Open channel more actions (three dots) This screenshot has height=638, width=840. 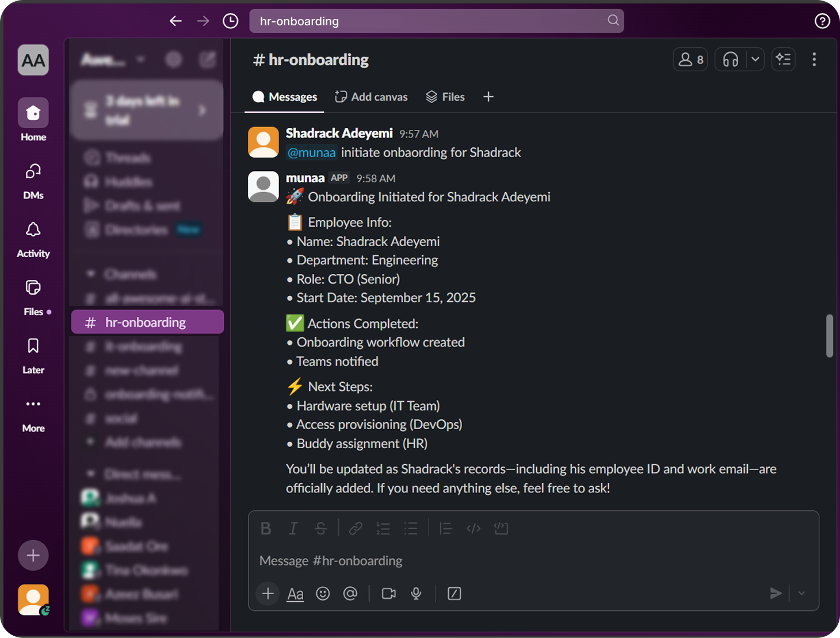pos(814,59)
